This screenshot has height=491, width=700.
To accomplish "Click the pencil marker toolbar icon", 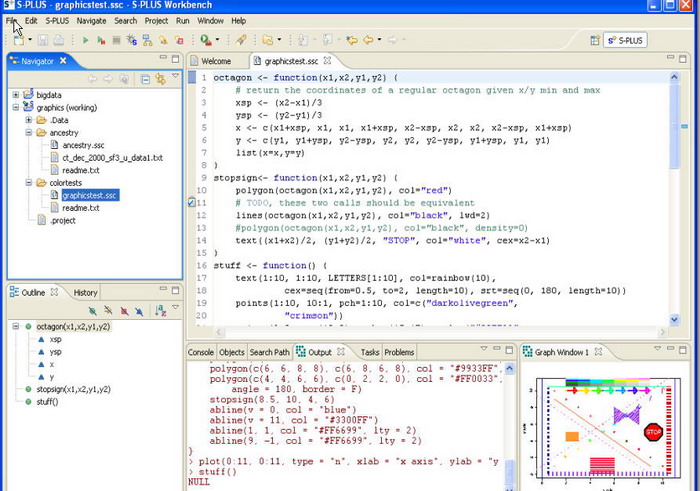I will (x=241, y=40).
